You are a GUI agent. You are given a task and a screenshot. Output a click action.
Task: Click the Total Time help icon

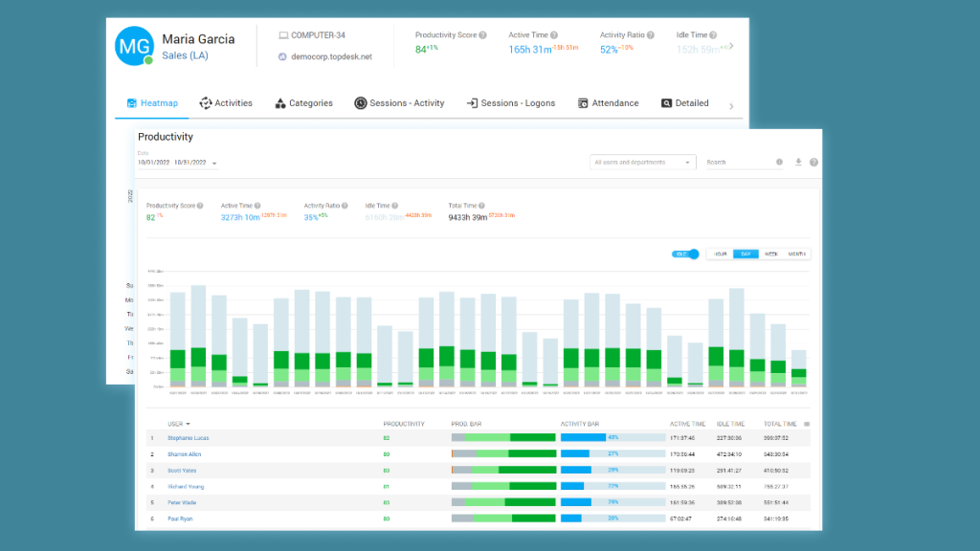(x=480, y=204)
